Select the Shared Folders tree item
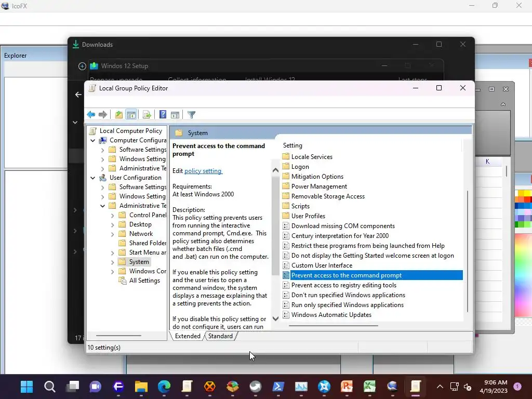This screenshot has height=399, width=532. click(x=148, y=243)
